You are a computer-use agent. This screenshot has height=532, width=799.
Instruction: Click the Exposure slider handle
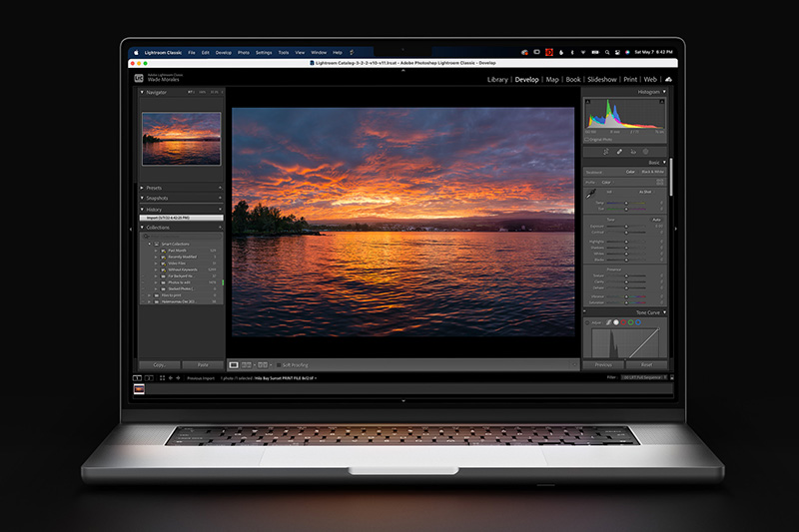[x=626, y=226]
